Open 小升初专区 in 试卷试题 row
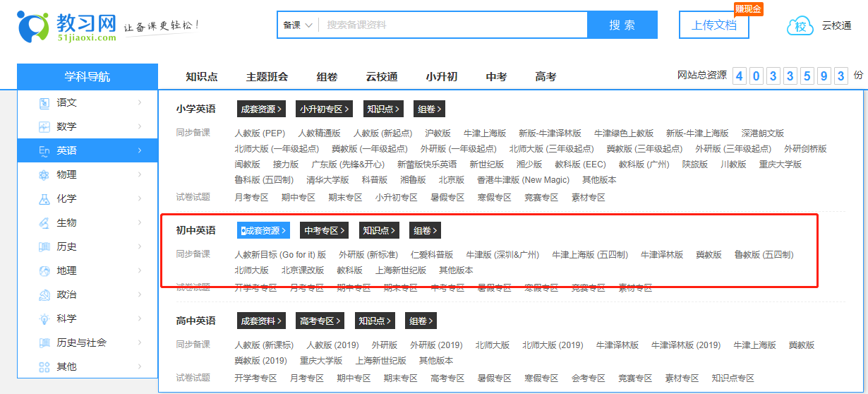The image size is (868, 394). tap(397, 197)
